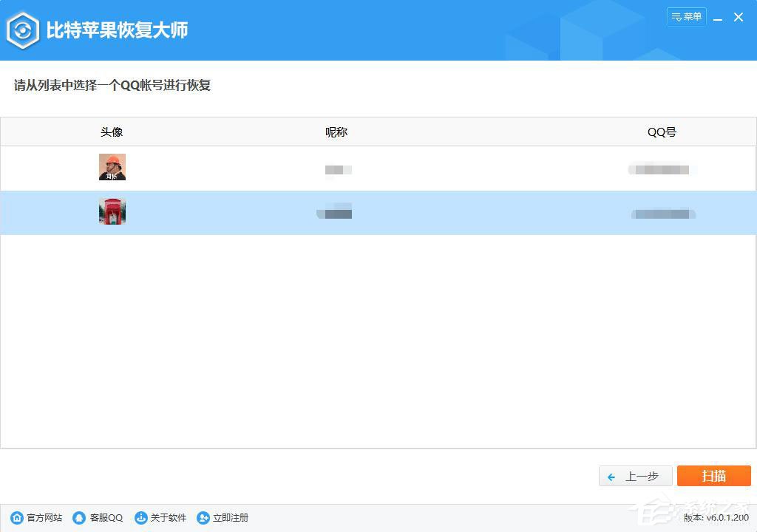Click the helmet avatar thumbnail of first account

coord(112,166)
